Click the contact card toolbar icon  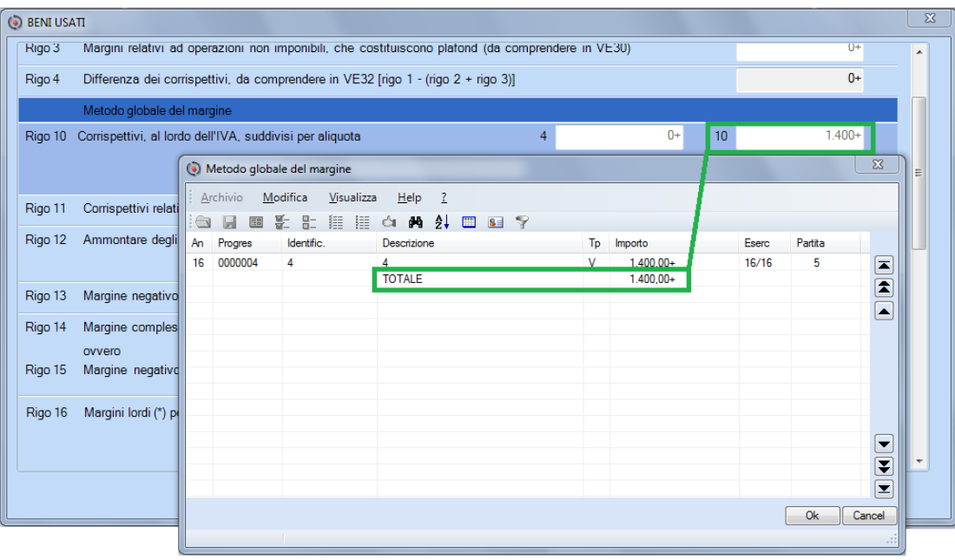[x=495, y=222]
